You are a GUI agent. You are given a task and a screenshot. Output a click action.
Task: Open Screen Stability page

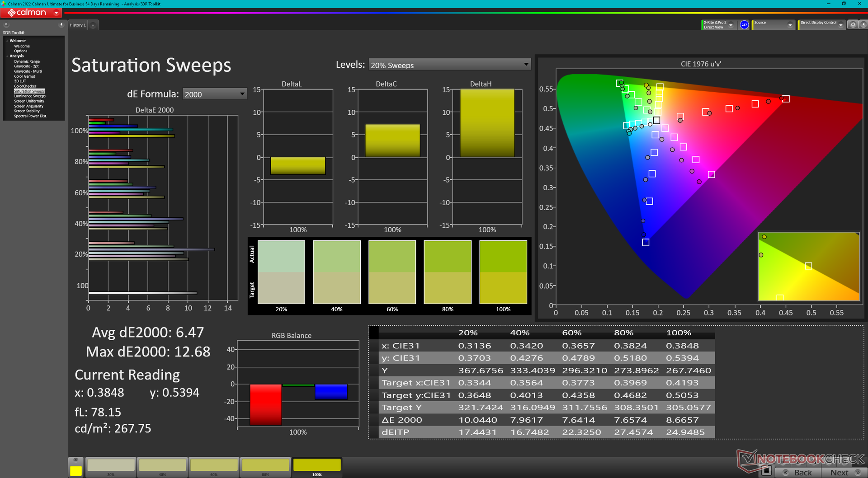(27, 111)
